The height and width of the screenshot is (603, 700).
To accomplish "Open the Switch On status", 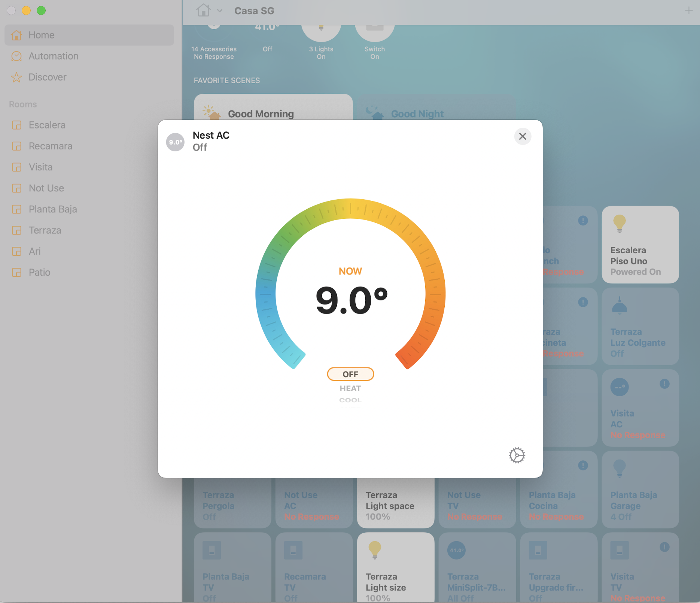I will click(375, 42).
